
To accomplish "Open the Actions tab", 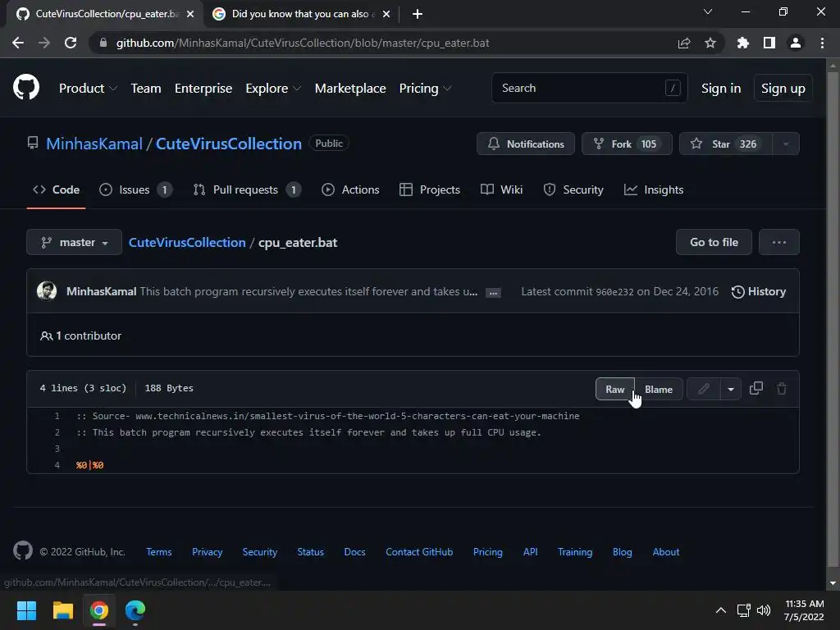I will point(350,189).
